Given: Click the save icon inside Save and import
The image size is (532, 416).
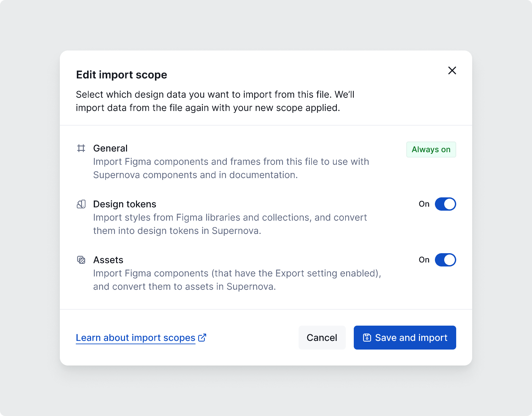Looking at the screenshot, I should 367,338.
